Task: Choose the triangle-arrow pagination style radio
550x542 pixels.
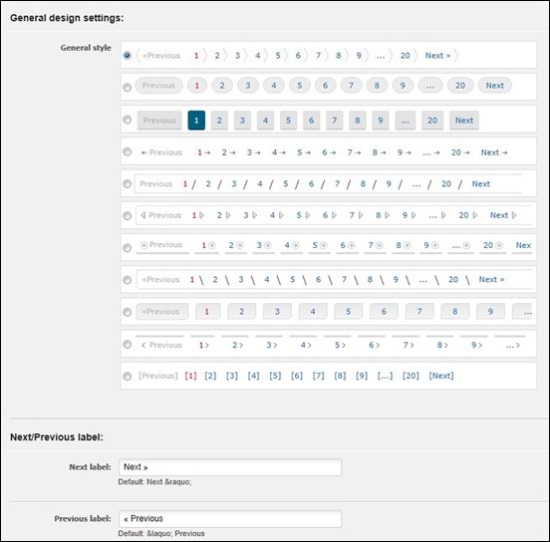Action: click(127, 216)
